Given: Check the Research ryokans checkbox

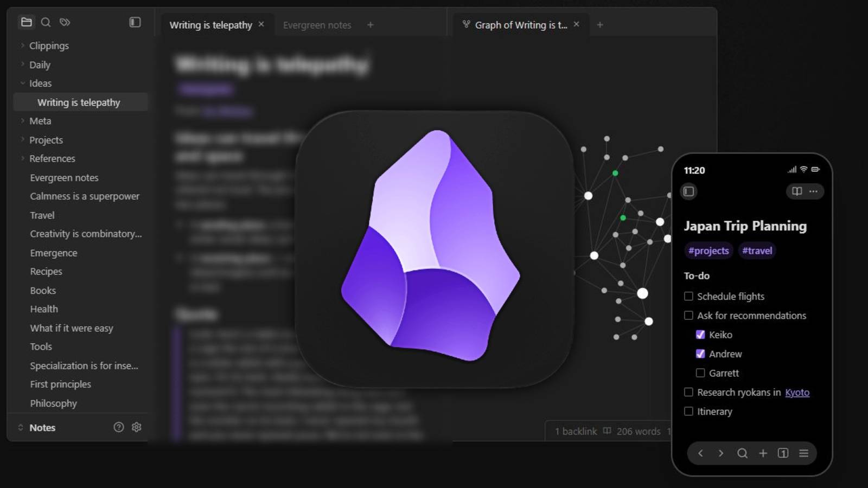Looking at the screenshot, I should pos(688,392).
